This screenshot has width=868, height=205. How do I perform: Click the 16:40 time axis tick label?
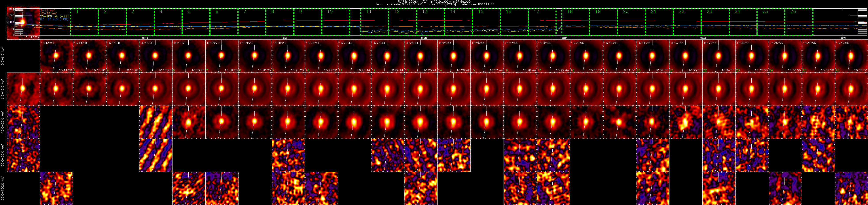click(842, 38)
